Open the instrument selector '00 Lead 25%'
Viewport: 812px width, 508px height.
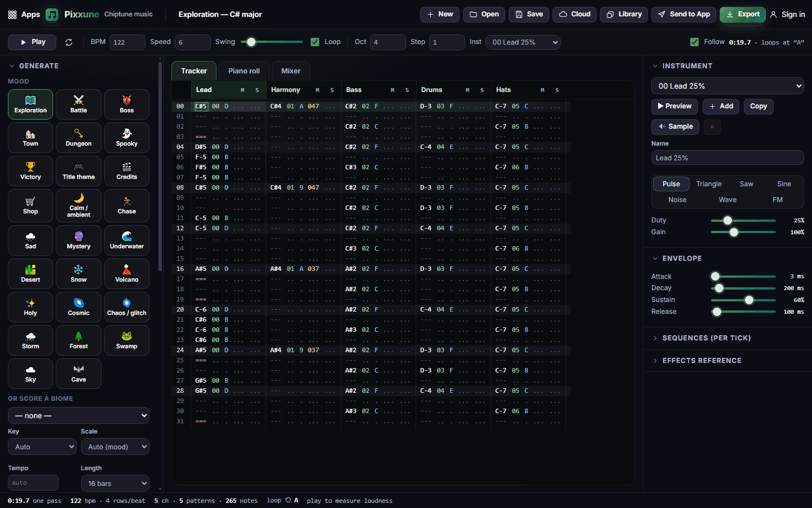[727, 86]
